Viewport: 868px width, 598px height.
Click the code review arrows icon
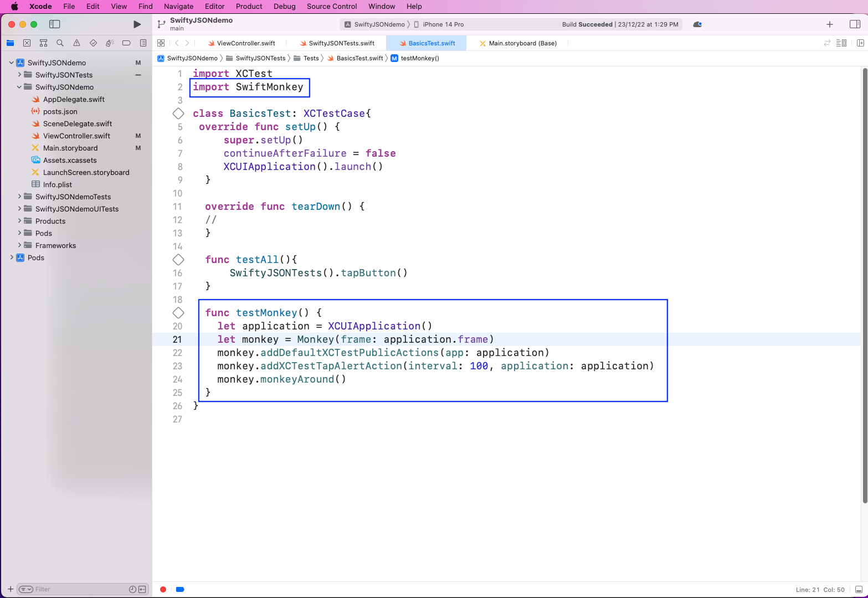coord(827,43)
